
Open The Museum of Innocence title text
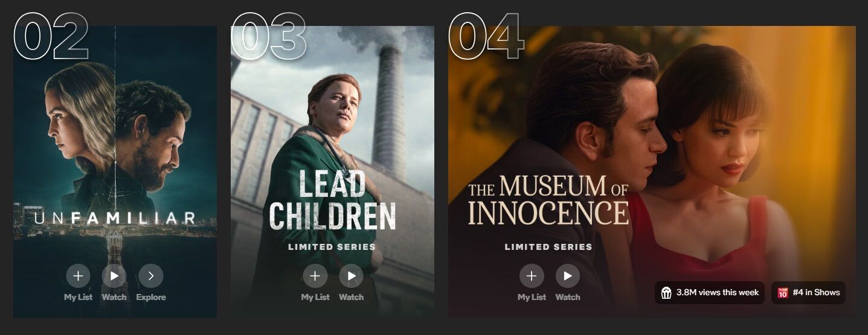[x=548, y=200]
